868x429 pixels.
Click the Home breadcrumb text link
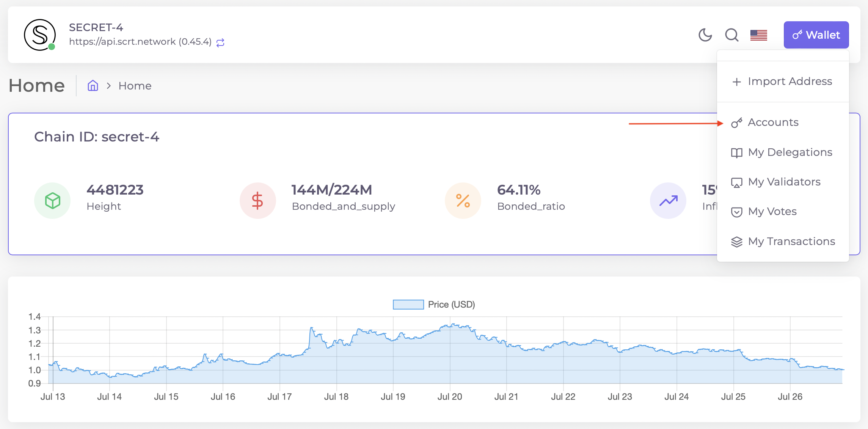click(135, 86)
